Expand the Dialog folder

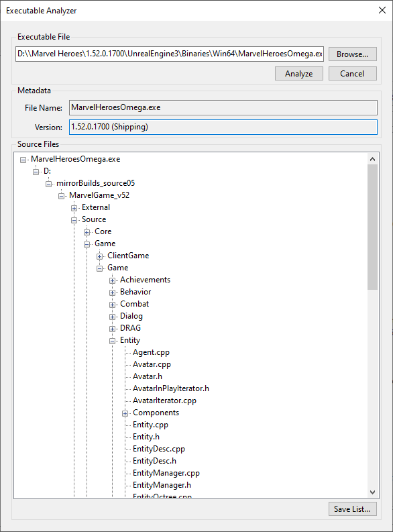[112, 317]
